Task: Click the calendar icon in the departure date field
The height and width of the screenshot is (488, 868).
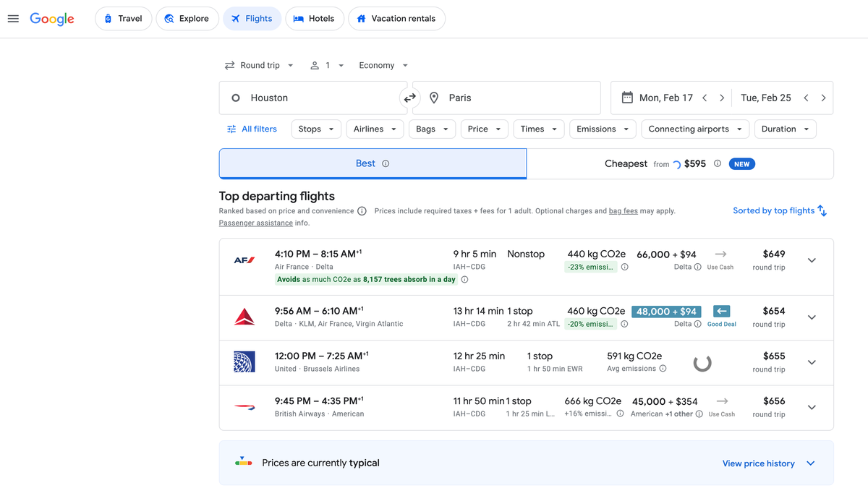Action: (x=626, y=97)
